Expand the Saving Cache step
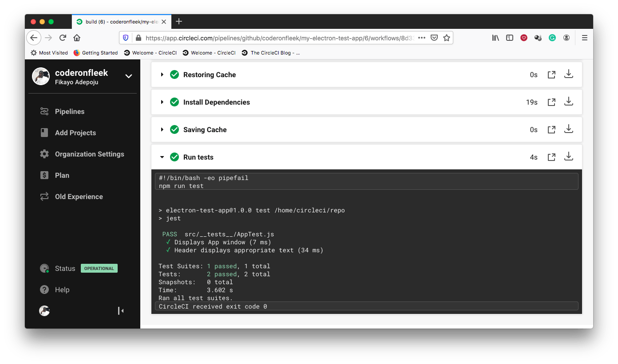This screenshot has height=364, width=618. point(162,129)
